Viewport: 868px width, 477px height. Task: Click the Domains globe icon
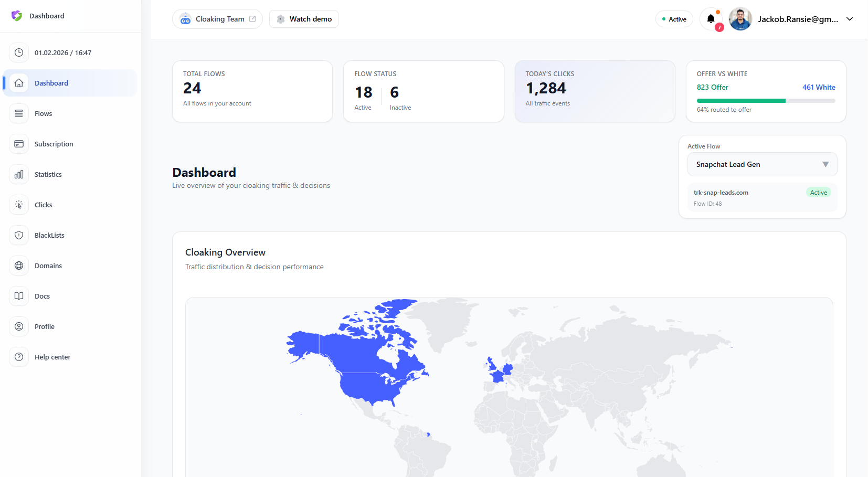pos(19,266)
